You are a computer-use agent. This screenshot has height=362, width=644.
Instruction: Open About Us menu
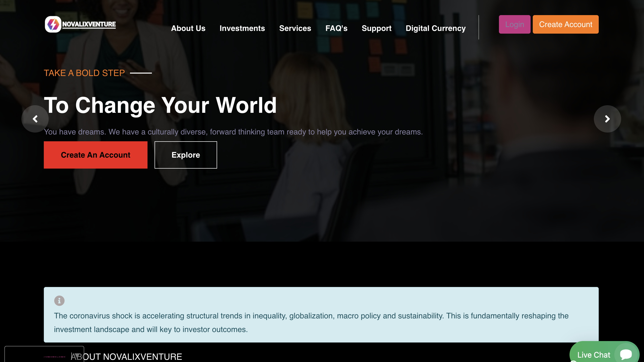(x=188, y=28)
